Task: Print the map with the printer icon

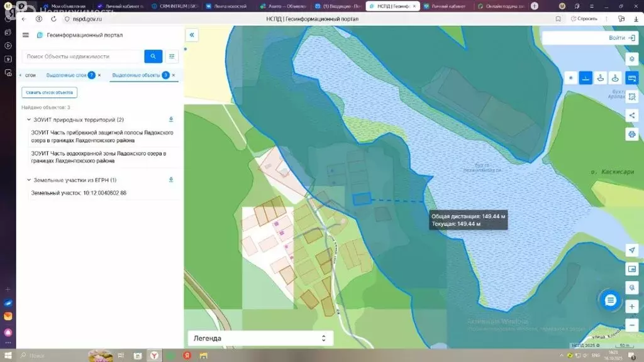Action: pyautogui.click(x=632, y=134)
